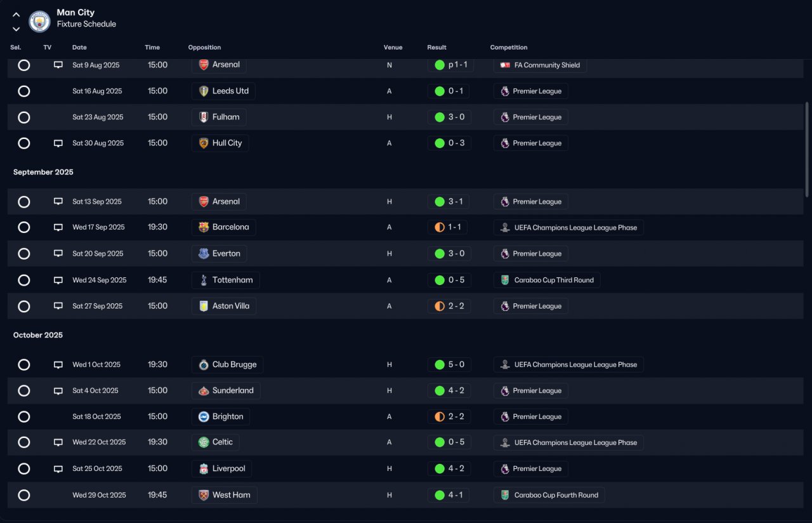This screenshot has height=523, width=812.
Task: Sort fixtures by the Date column header
Action: coord(79,48)
